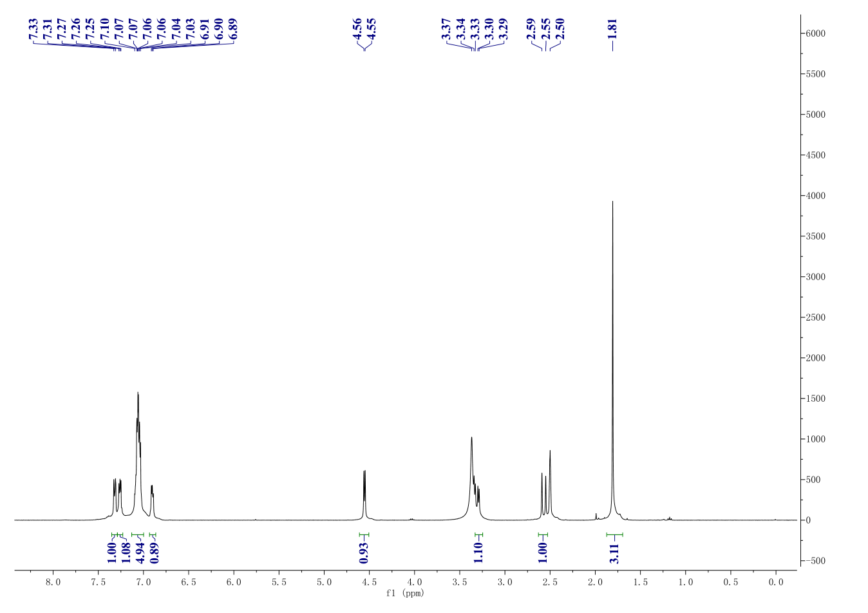Select the 5500 intensity axis label
This screenshot has width=868, height=613.
pos(816,74)
